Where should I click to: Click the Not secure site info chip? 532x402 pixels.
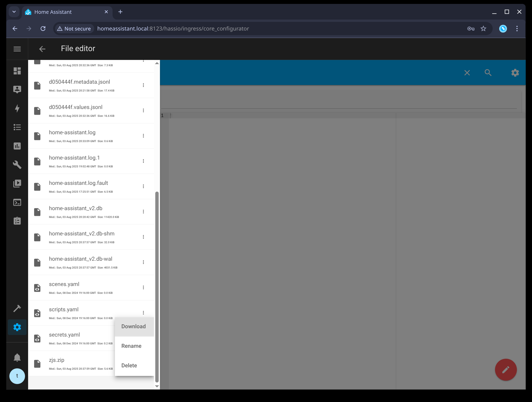coord(74,29)
